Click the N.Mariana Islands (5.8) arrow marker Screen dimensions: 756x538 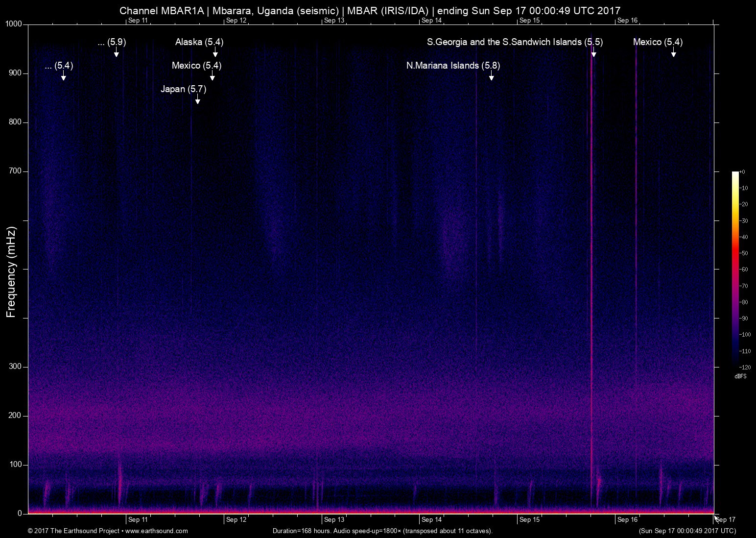coord(492,77)
